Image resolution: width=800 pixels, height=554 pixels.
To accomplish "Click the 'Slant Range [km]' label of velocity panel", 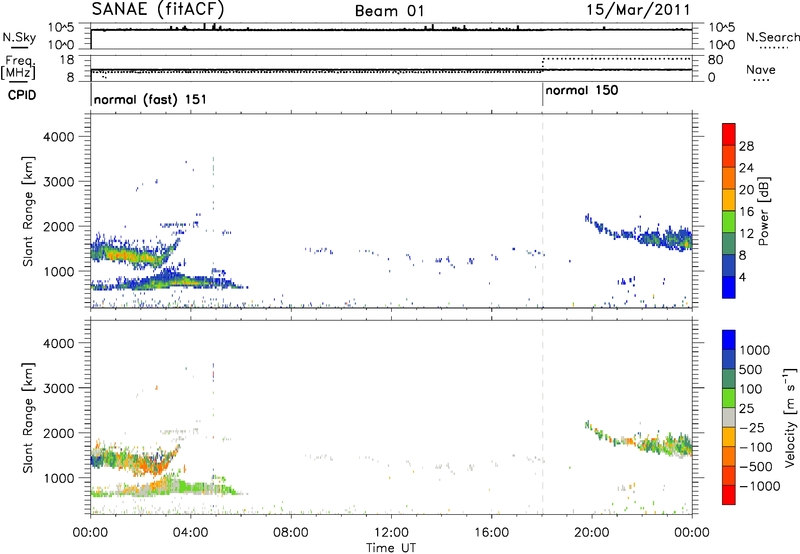I will point(28,418).
